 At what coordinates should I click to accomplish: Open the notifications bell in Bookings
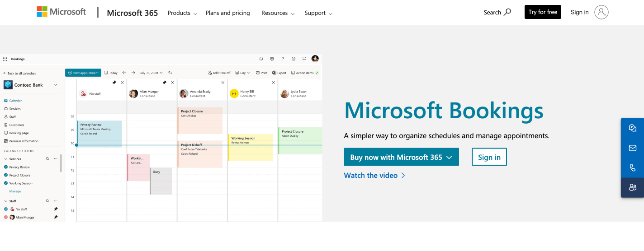pos(261,59)
